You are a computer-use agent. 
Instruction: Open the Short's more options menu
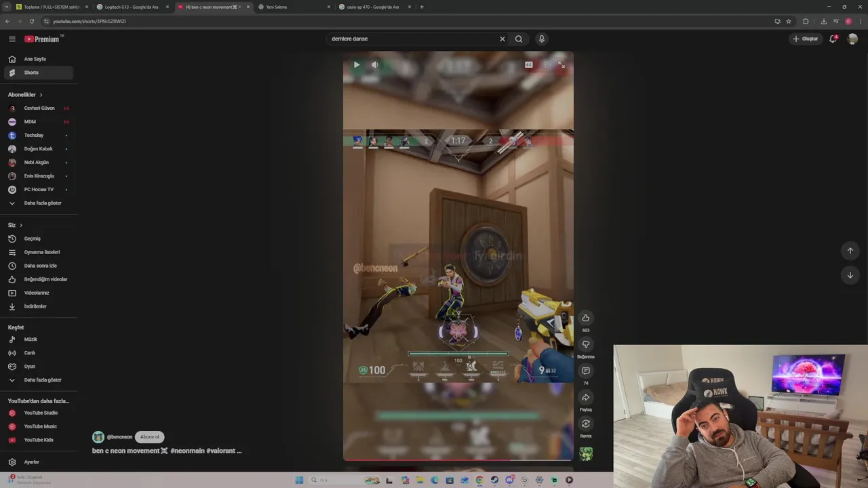[x=545, y=64]
